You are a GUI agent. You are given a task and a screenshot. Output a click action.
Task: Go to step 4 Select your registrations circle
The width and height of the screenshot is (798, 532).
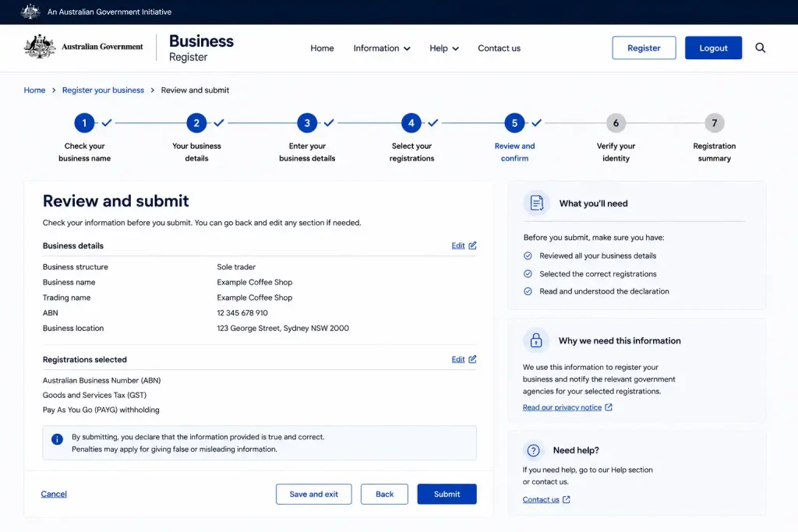tap(411, 122)
